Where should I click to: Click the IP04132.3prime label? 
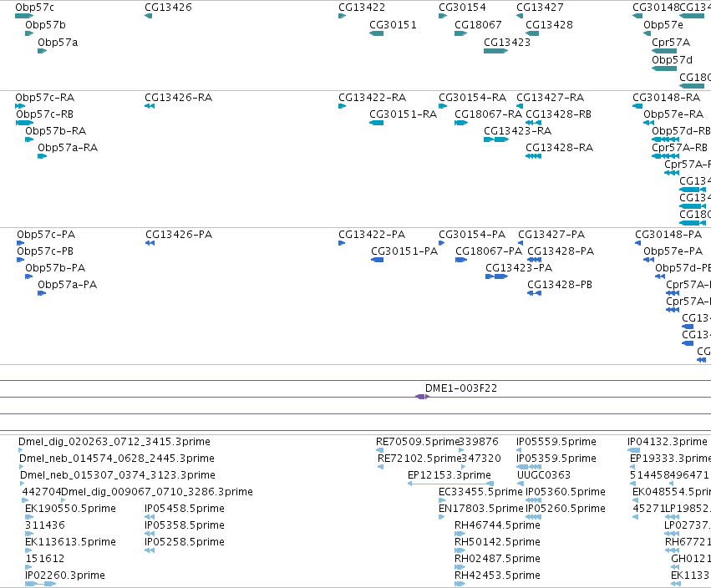tap(668, 442)
